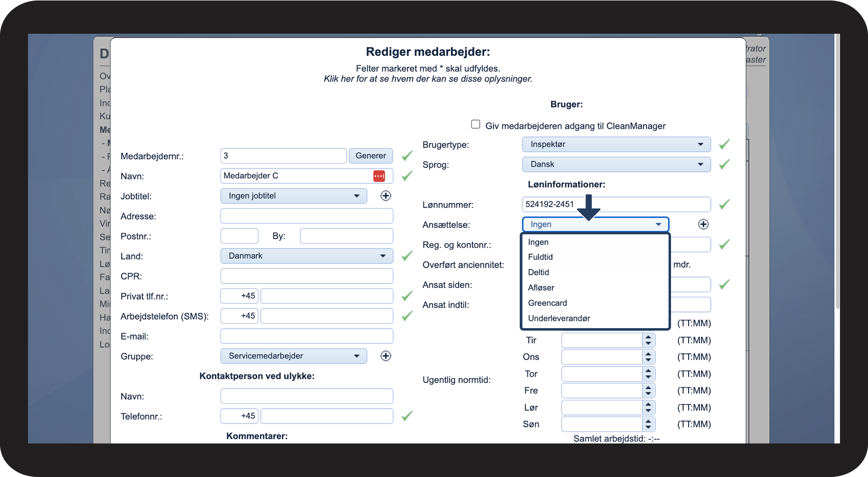The image size is (868, 477).
Task: Click the +45 country code of Kontaktperson Telefonnr.
Action: pyautogui.click(x=239, y=416)
